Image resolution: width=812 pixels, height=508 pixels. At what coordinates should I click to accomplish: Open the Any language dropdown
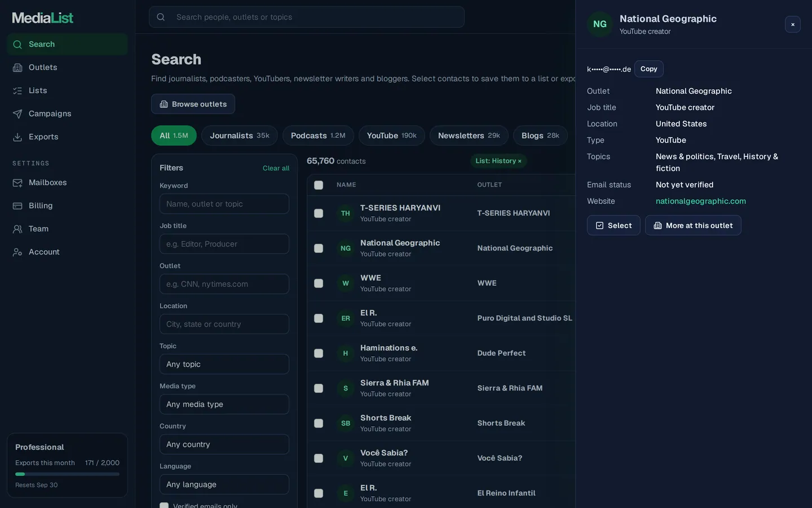pos(224,484)
